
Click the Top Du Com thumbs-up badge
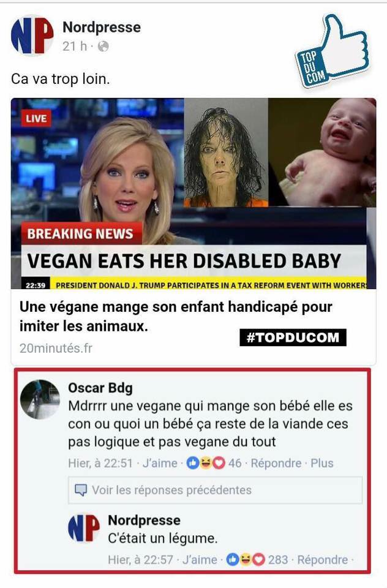pos(333,51)
